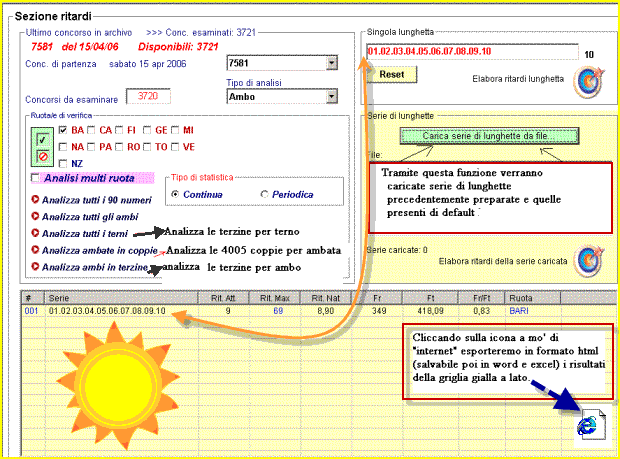620x459 pixels.
Task: Click the Fr column header
Action: click(x=376, y=298)
